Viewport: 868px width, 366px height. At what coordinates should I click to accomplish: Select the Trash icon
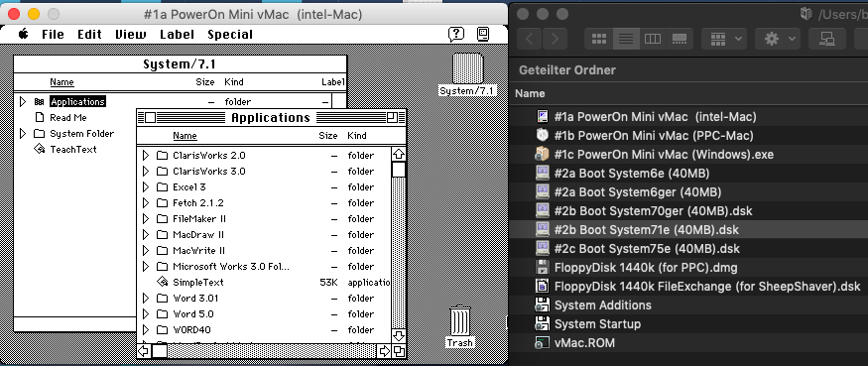click(x=460, y=326)
